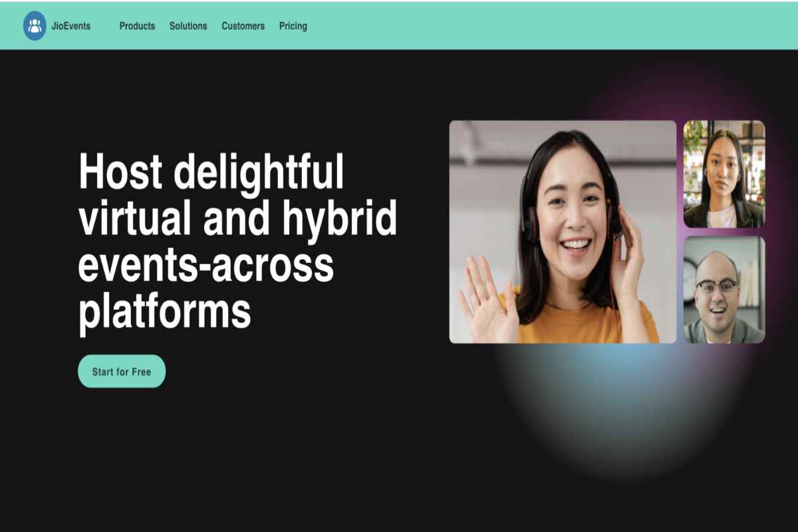Select the video tile of long-haired woman
This screenshot has width=798, height=532.
coord(724,174)
